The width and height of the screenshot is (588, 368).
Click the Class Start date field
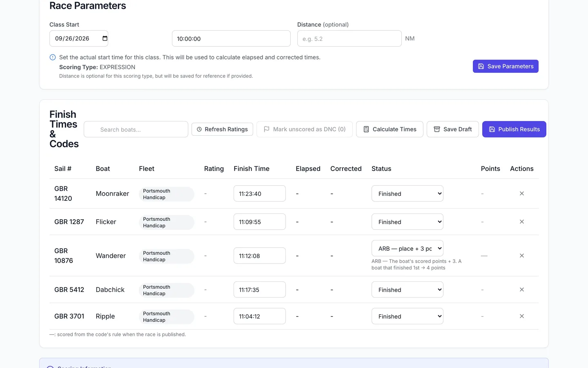(79, 38)
